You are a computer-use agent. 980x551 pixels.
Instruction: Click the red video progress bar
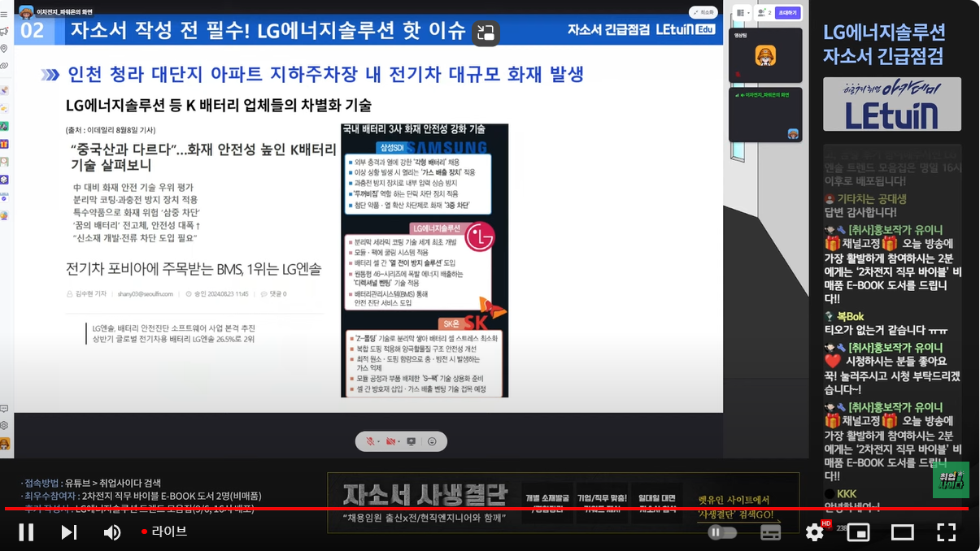(x=407, y=509)
